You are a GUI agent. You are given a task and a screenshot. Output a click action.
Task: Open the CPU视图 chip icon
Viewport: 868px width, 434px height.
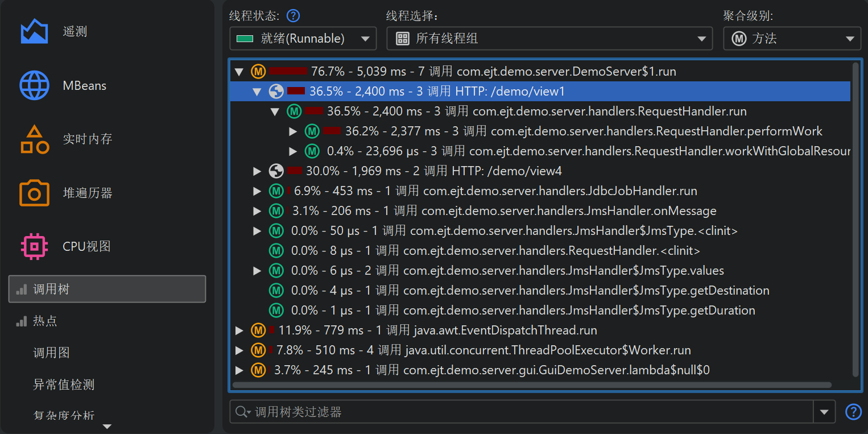pos(34,246)
